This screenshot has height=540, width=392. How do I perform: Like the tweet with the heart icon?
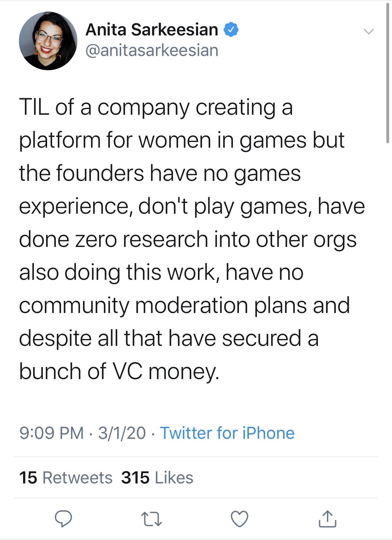pos(239,519)
